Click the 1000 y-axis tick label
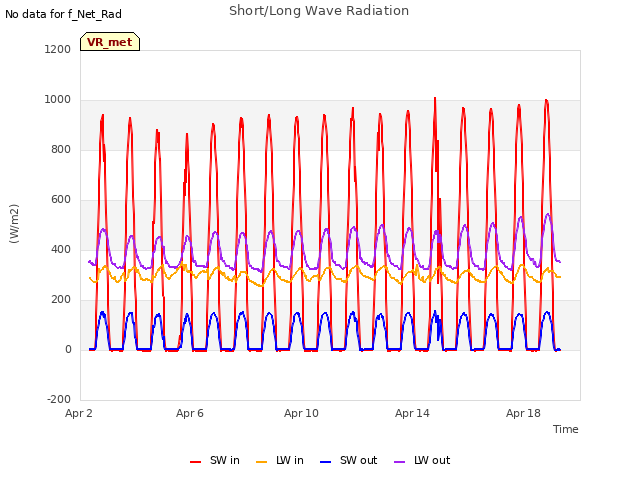 point(58,100)
